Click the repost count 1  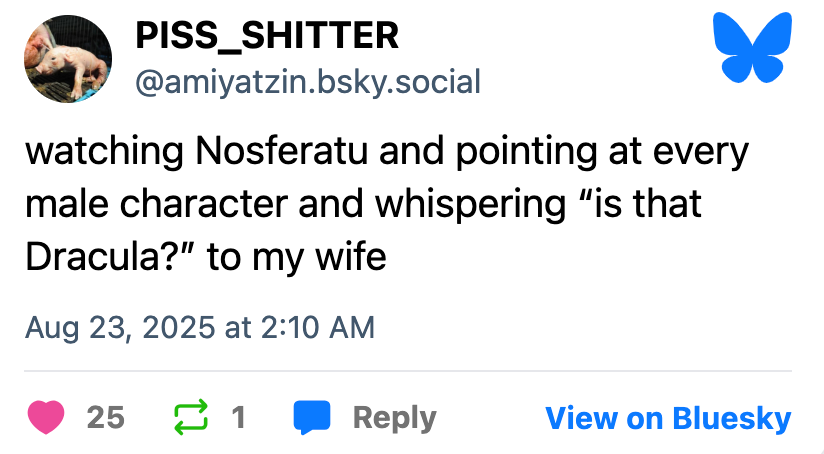point(238,418)
